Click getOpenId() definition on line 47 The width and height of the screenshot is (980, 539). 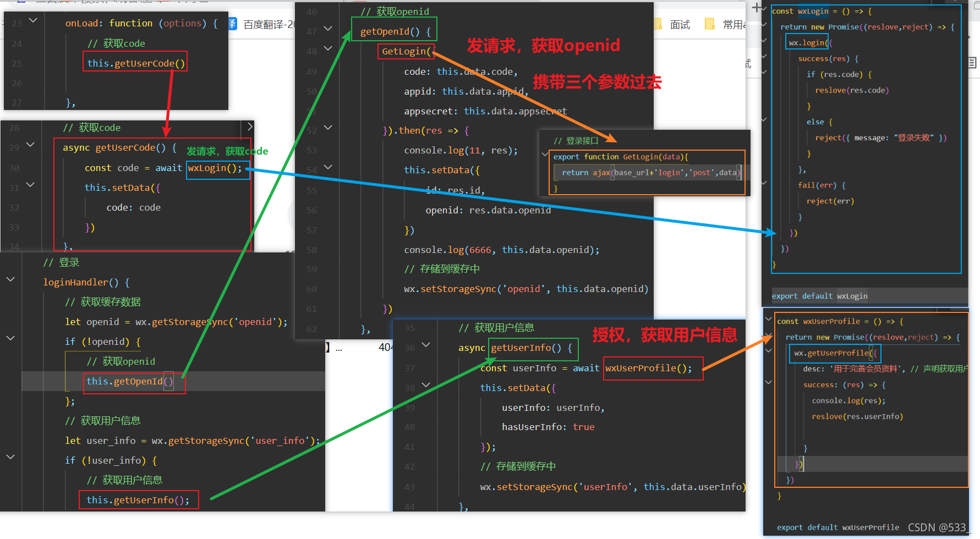pos(395,32)
